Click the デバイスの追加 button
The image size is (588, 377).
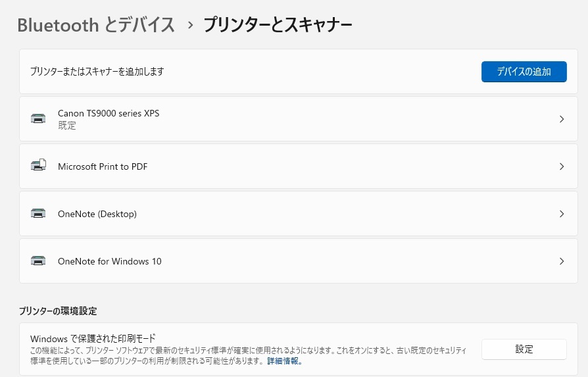524,72
